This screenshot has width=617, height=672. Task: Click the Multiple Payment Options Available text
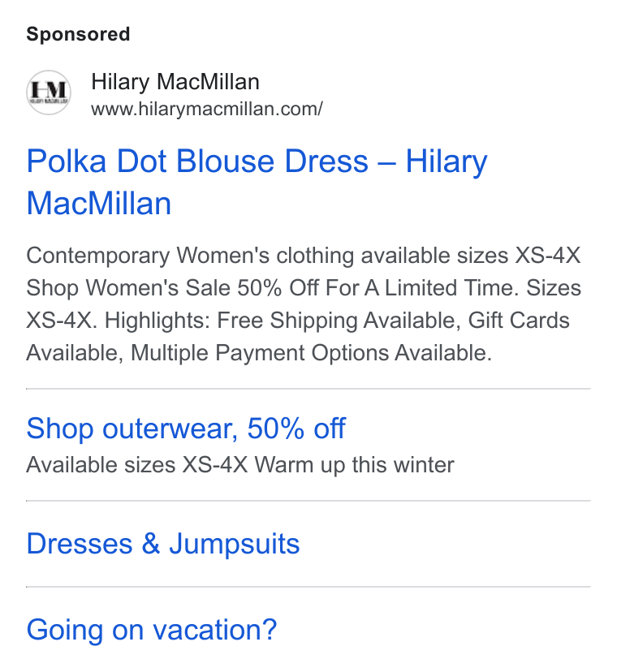(x=311, y=353)
